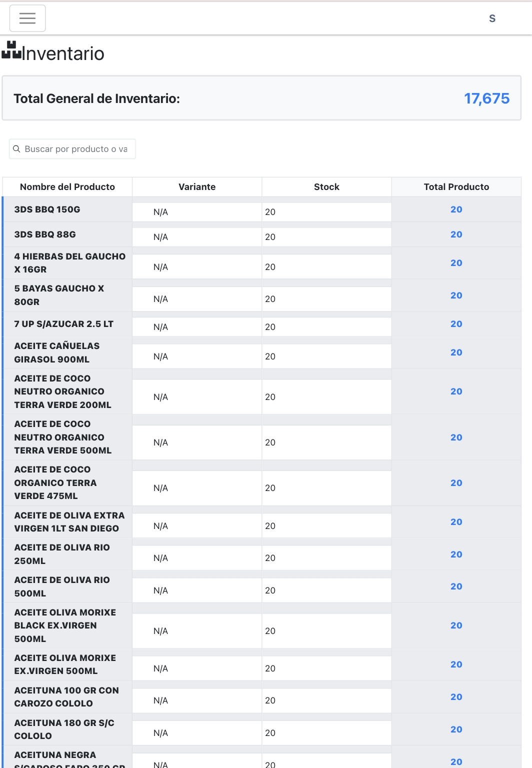532x768 pixels.
Task: Click the Nombre del Producto column header
Action: point(67,187)
